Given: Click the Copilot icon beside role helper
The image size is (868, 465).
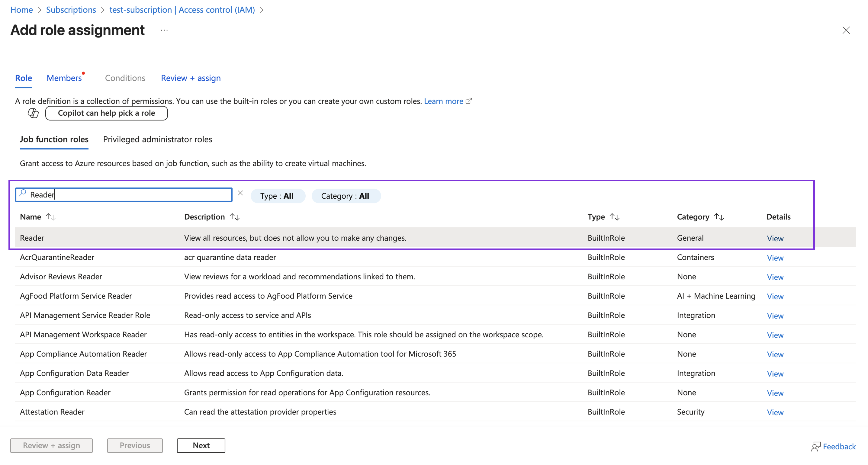Looking at the screenshot, I should (x=33, y=113).
